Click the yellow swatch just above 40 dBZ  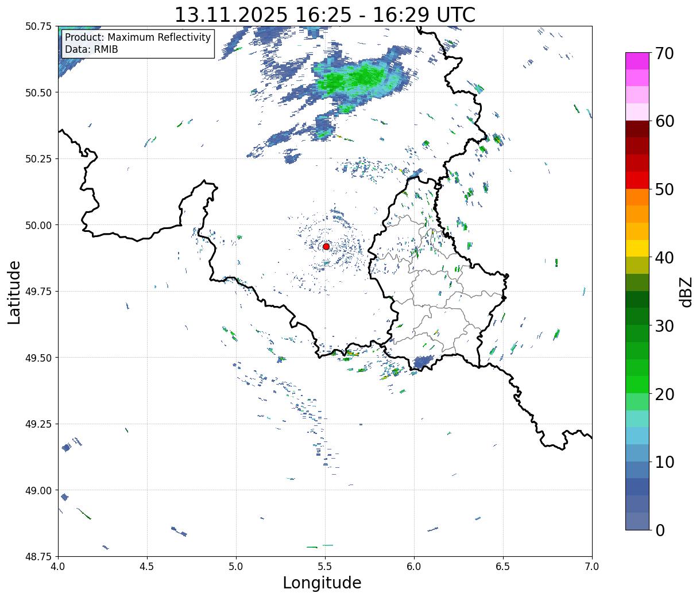tap(637, 248)
